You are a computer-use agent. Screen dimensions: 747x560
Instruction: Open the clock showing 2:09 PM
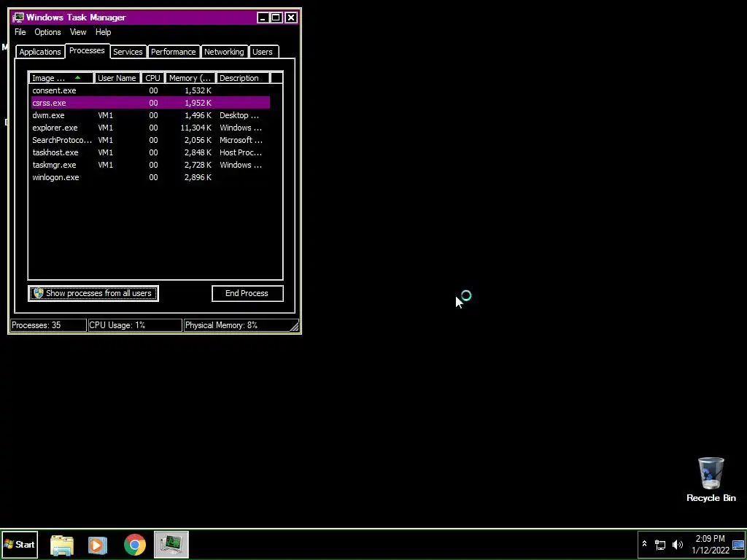(x=711, y=545)
